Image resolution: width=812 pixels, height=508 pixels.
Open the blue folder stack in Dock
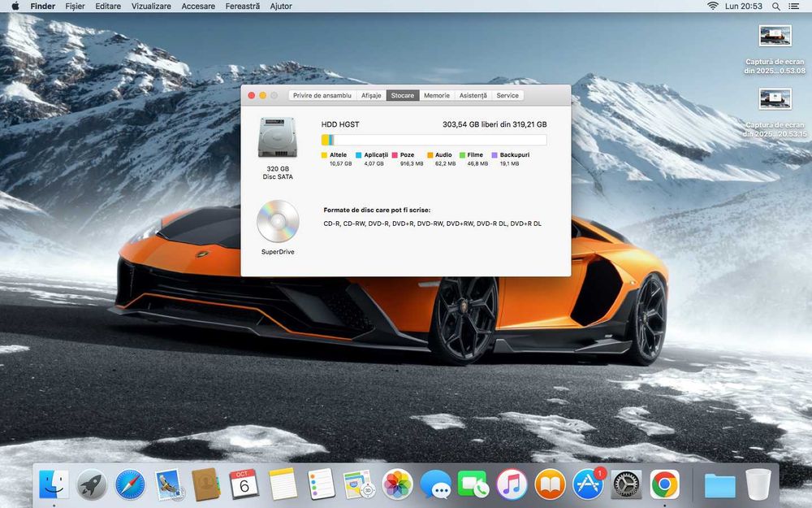pos(719,486)
